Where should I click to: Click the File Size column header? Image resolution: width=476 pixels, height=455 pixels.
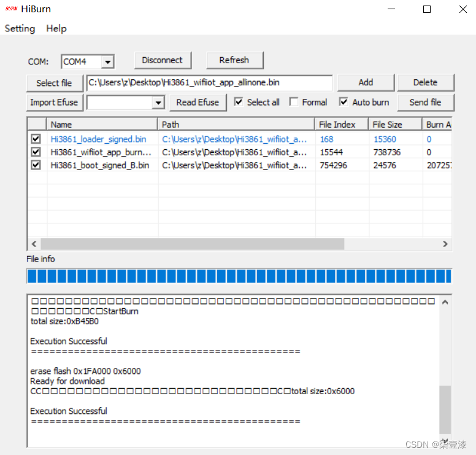pyautogui.click(x=395, y=125)
